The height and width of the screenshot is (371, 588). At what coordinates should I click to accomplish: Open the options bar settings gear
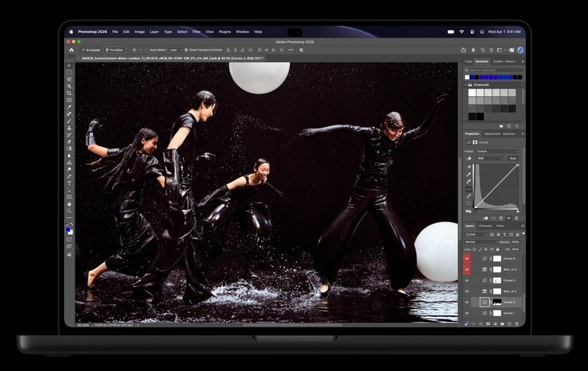tap(301, 50)
